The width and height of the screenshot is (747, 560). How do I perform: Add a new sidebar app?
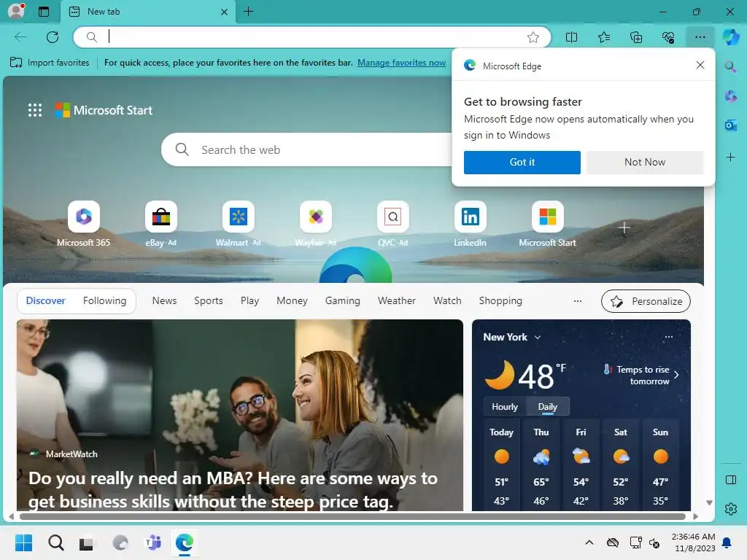[730, 157]
